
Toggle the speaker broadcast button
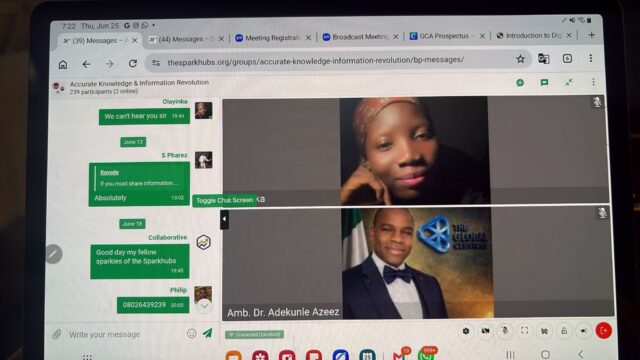584,331
